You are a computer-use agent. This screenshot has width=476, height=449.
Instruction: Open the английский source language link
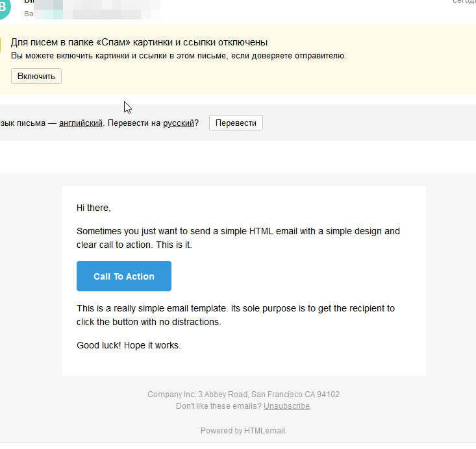[x=81, y=123]
